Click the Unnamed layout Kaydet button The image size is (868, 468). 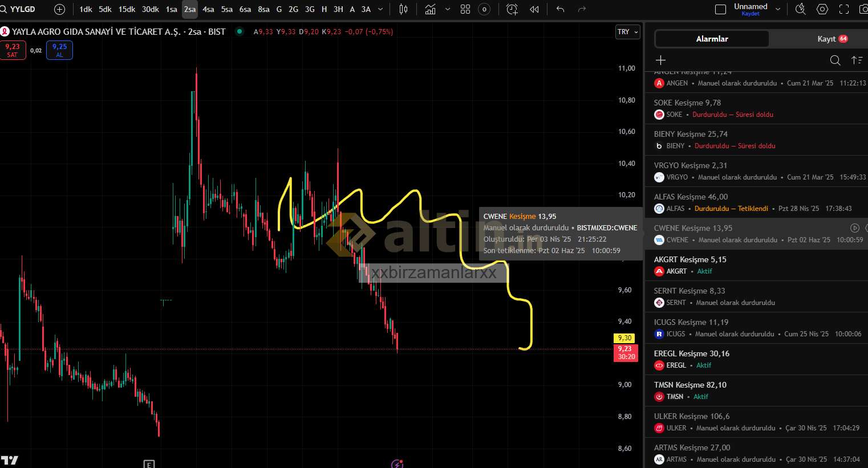click(751, 9)
